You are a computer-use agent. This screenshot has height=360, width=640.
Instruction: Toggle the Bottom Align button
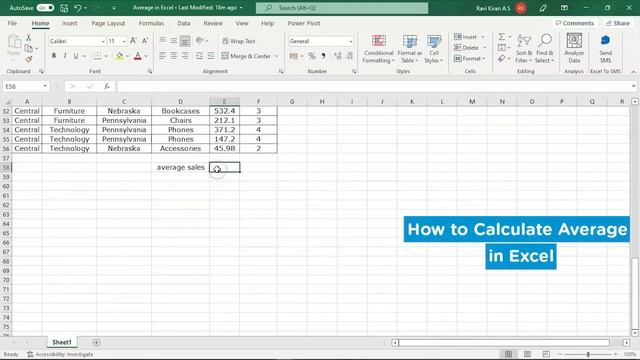185,41
